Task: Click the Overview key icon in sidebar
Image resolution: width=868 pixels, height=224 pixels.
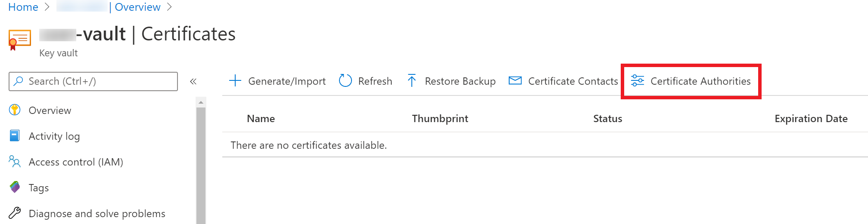Action: click(x=15, y=110)
